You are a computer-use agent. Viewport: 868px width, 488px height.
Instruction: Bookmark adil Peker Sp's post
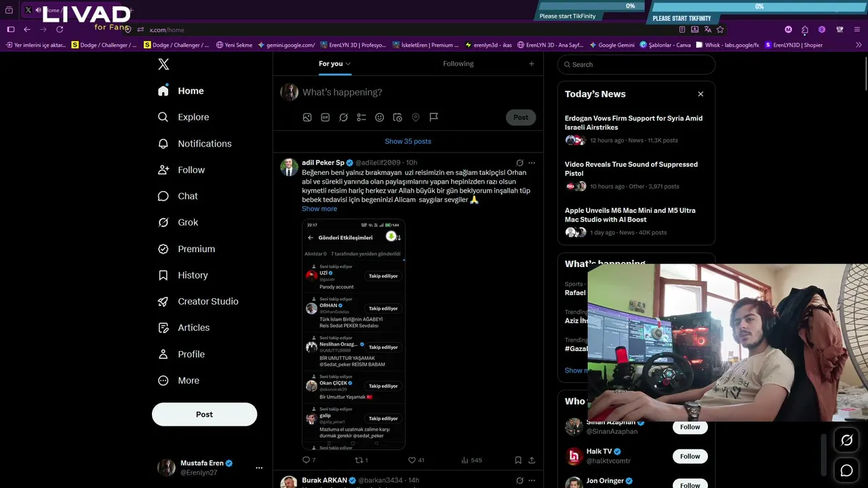pyautogui.click(x=518, y=460)
